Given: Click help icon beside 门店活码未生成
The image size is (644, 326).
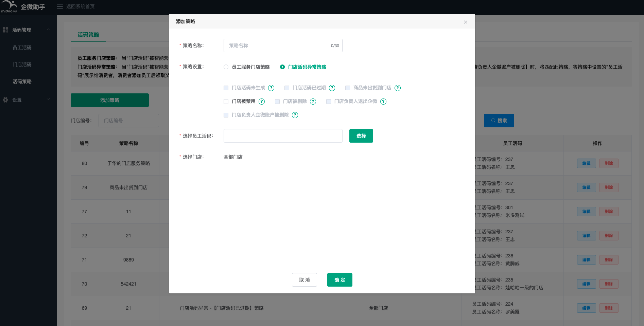Looking at the screenshot, I should 271,88.
